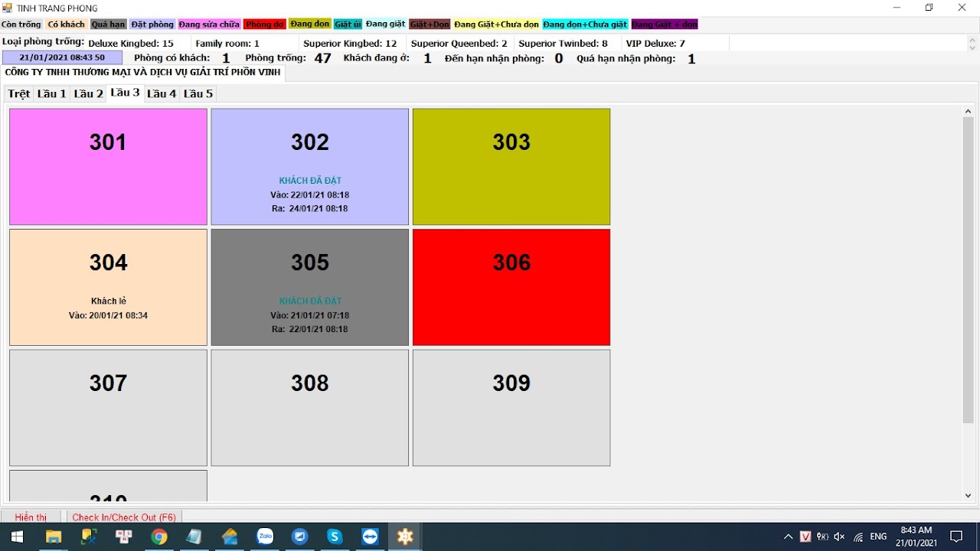980x551 pixels.
Task: Click the Hiển thị button
Action: [x=31, y=517]
